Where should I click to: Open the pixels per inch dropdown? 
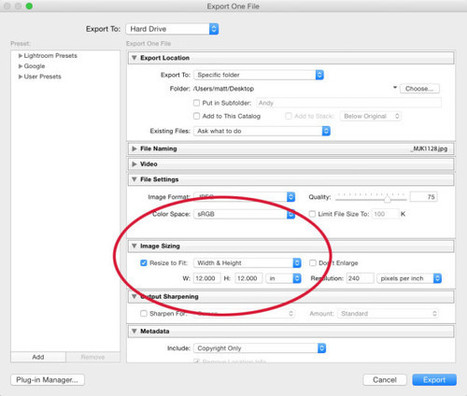tap(409, 278)
